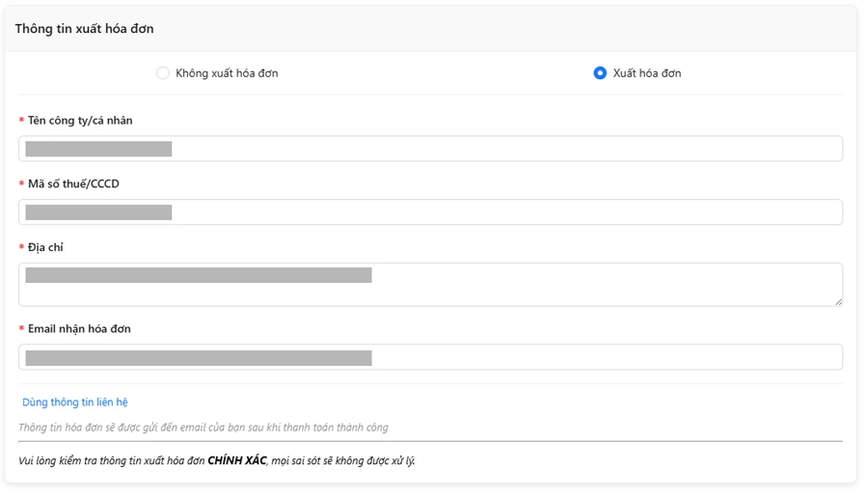The image size is (868, 499).
Task: Click the "Thông tin xuất hóa đơn" section header
Action: coord(84,29)
